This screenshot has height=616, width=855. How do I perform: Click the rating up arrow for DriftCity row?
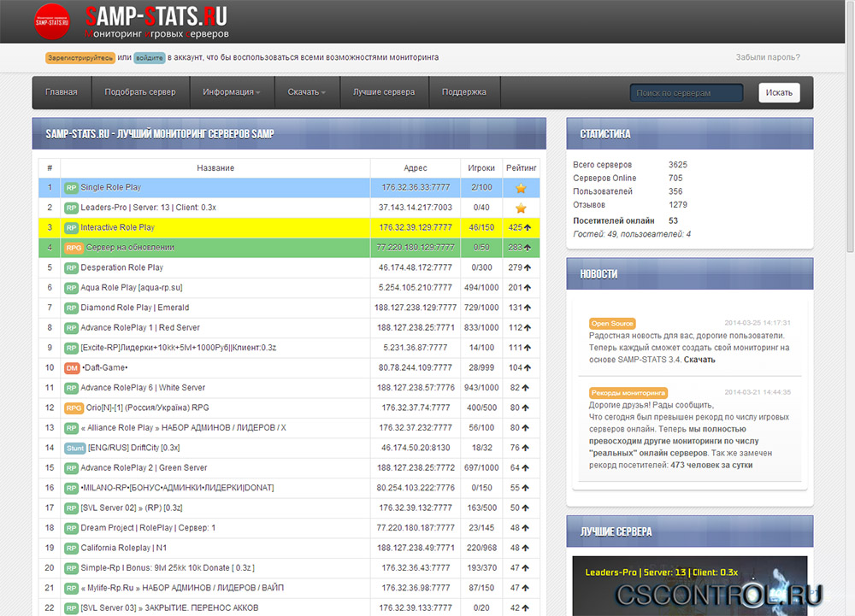[x=525, y=449]
